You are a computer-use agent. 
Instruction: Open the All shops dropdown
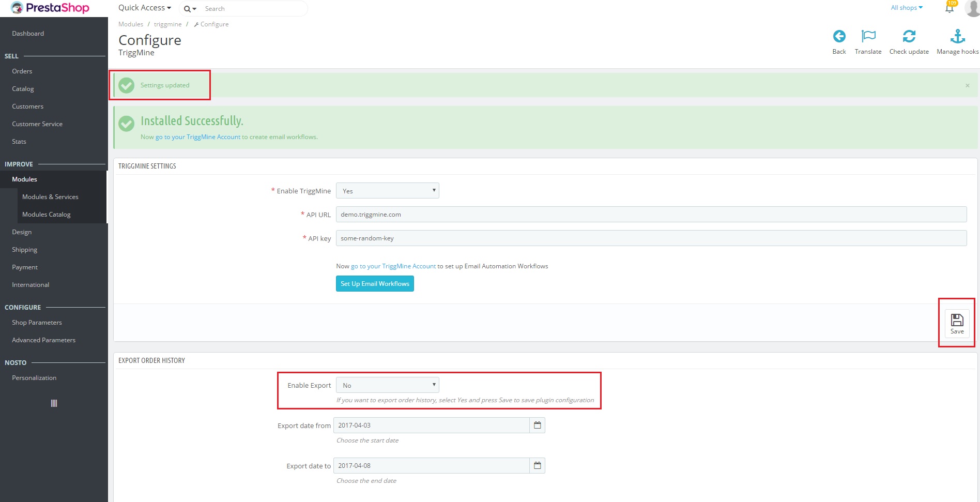click(x=907, y=8)
